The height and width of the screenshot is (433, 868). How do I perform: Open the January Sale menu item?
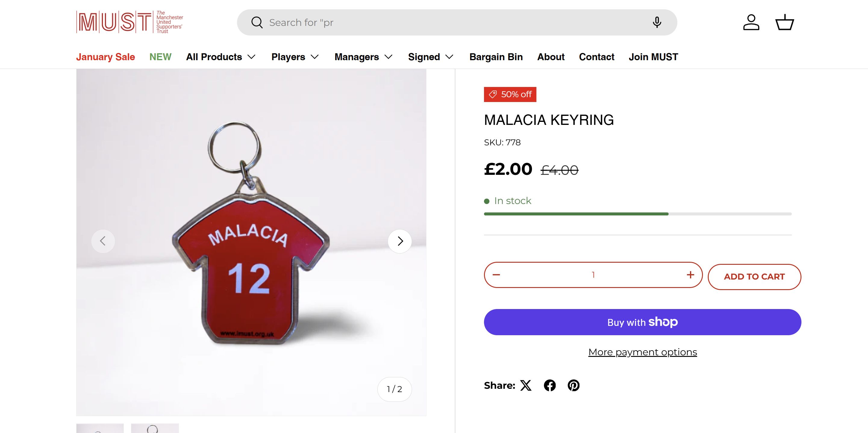(105, 57)
